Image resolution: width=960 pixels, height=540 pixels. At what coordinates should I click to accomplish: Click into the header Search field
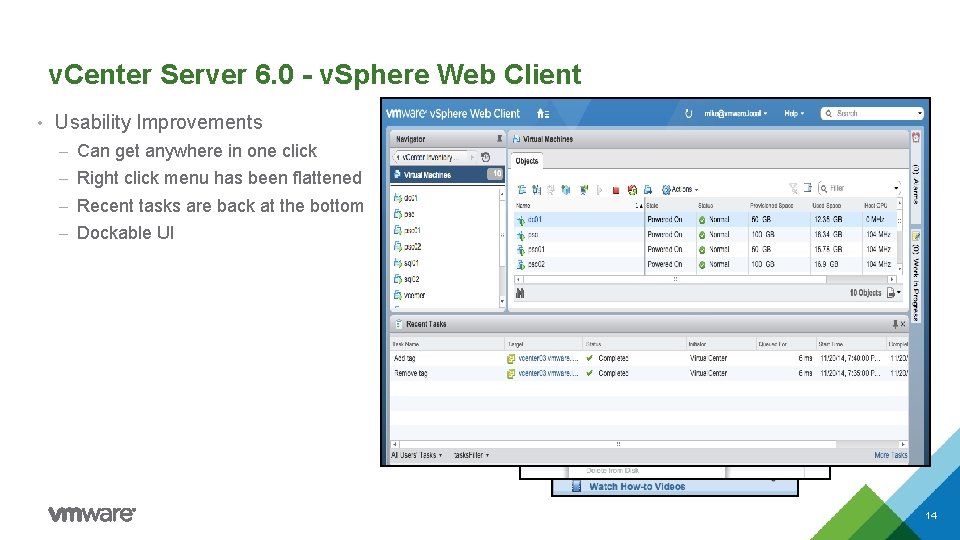874,113
